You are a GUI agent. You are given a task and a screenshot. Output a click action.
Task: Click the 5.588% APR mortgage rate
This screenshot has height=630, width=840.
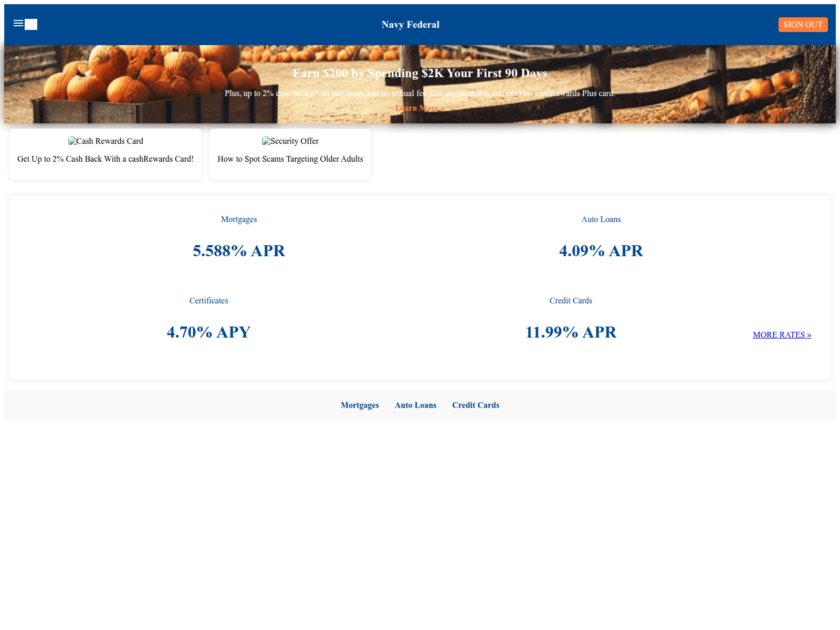[239, 251]
